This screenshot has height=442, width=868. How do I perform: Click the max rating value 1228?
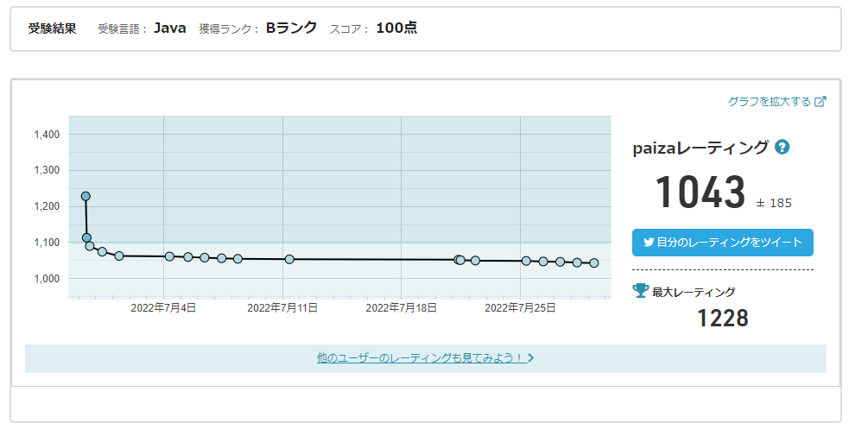pos(723,319)
